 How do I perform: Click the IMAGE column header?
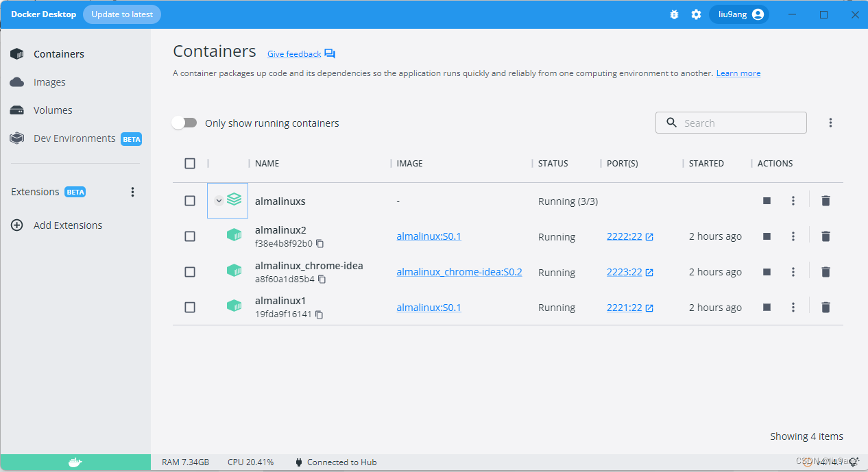(x=409, y=164)
